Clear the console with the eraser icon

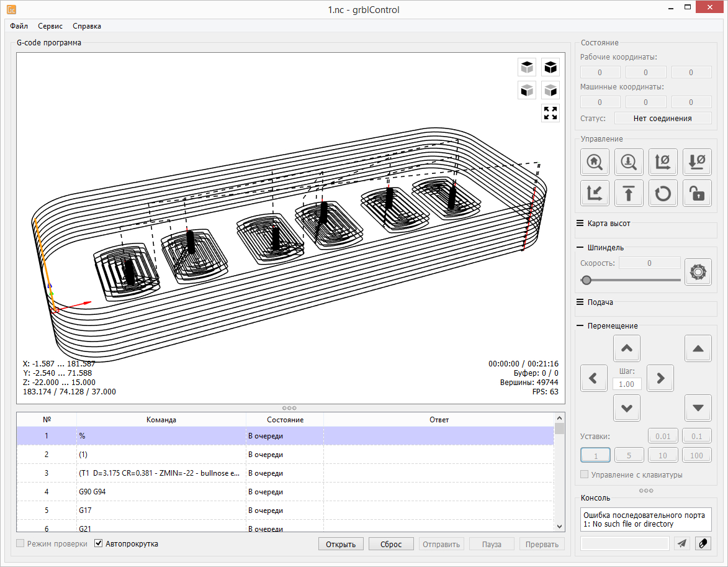click(x=703, y=543)
